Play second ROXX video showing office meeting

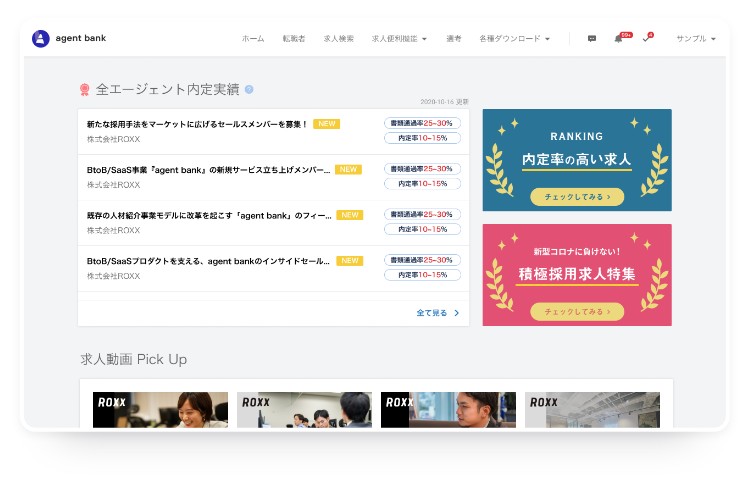coord(304,410)
